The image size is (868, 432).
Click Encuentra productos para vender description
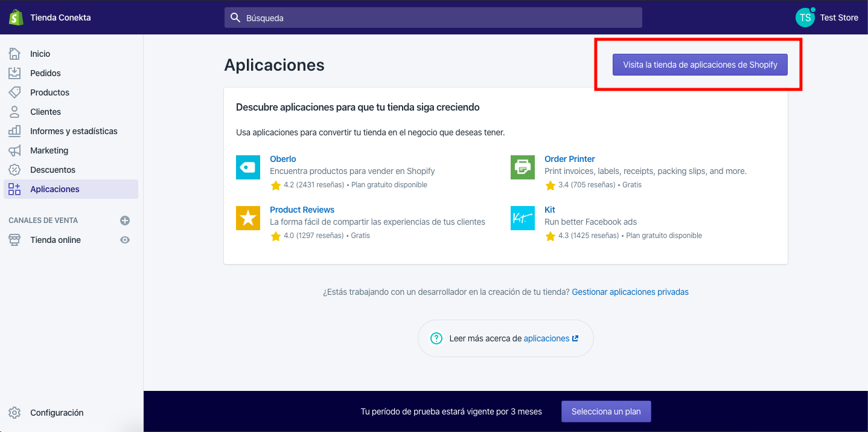(353, 171)
